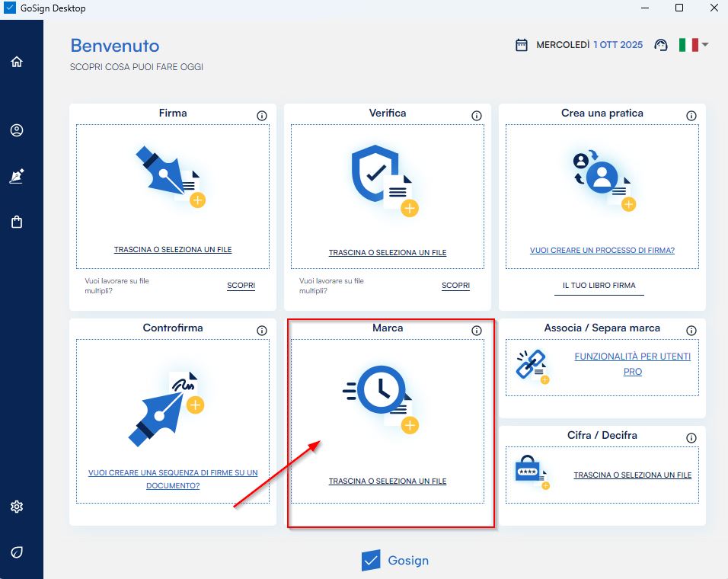Click 'Vuoi creare un processo di firma?' link
The width and height of the screenshot is (728, 579).
pos(602,250)
